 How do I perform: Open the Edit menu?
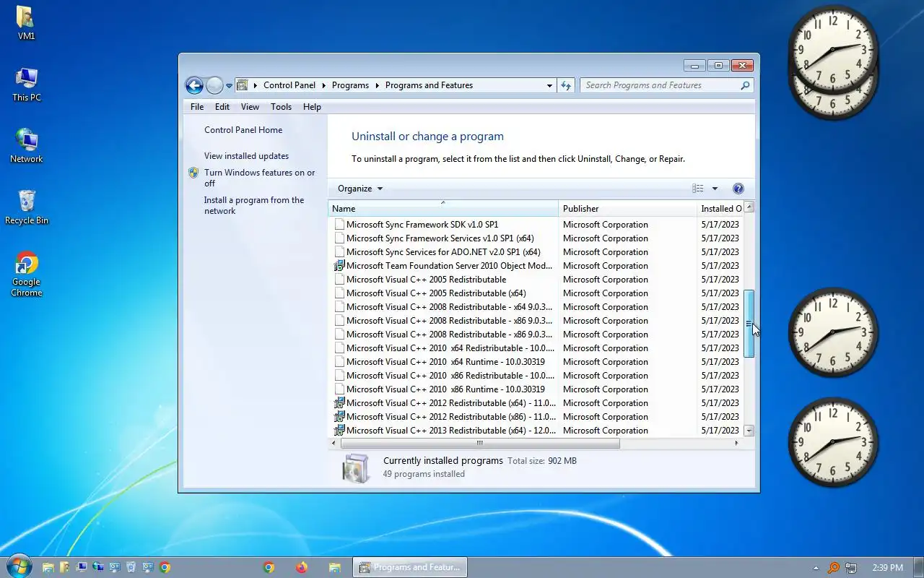(x=222, y=107)
